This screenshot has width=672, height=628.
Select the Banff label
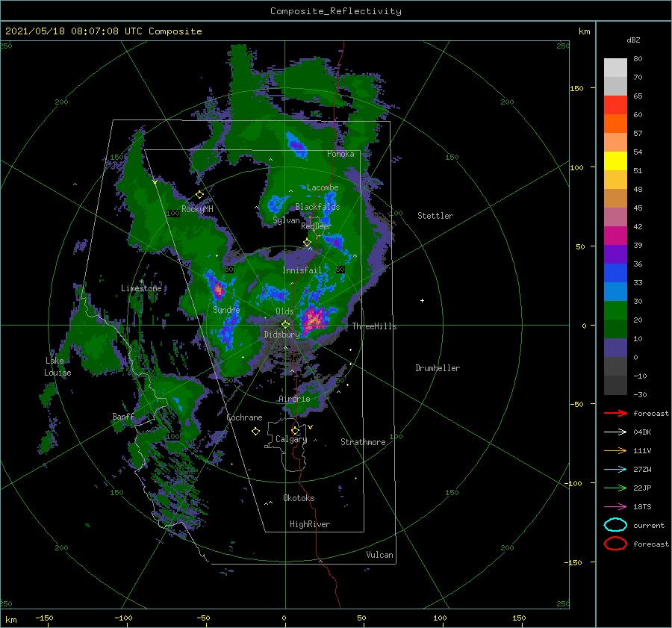123,416
